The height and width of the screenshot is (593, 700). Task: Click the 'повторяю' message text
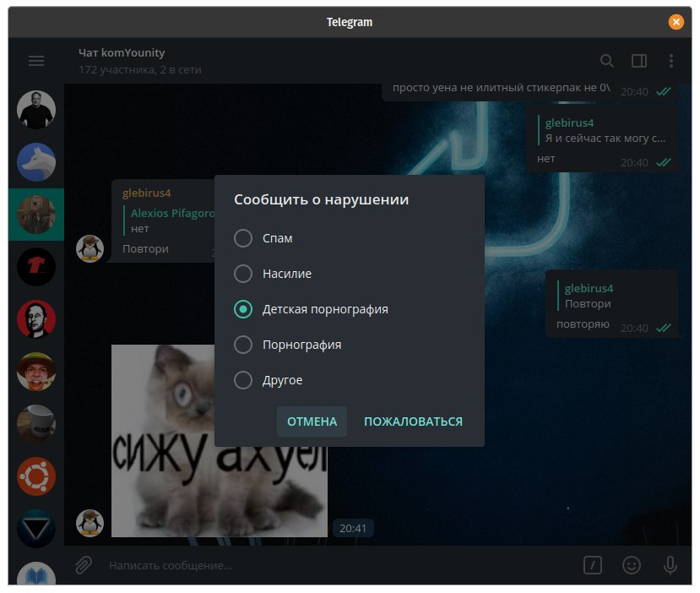tap(583, 324)
